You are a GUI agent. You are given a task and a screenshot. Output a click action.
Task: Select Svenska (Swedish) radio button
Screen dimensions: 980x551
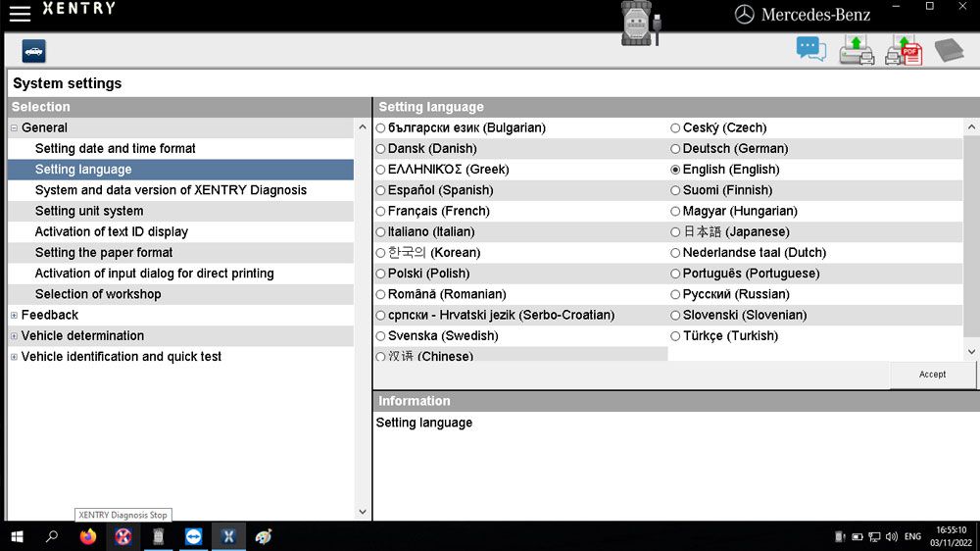[x=380, y=336]
